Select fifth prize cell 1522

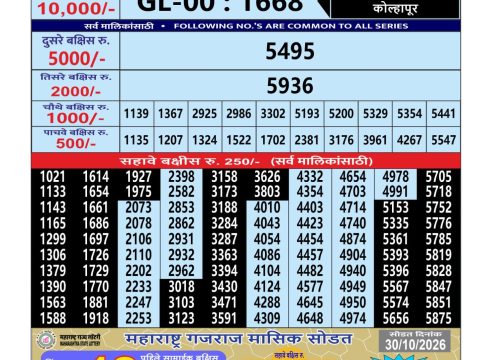239,140
